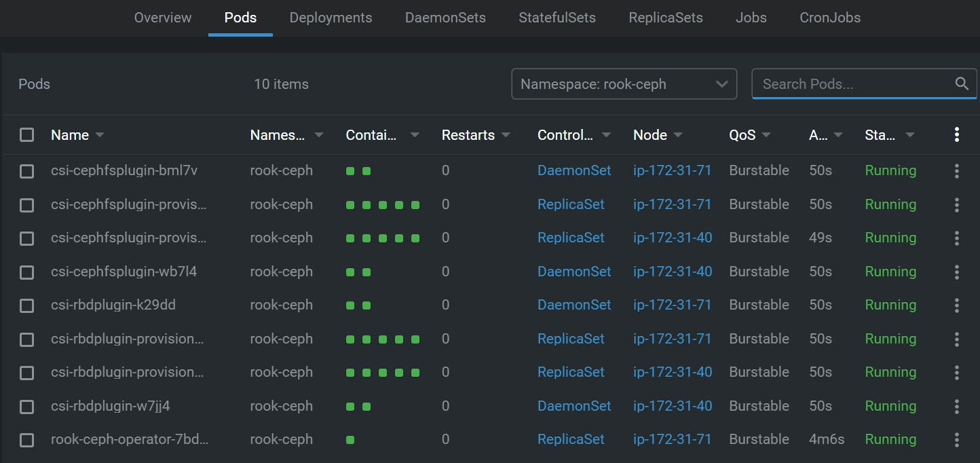The height and width of the screenshot is (463, 980).
Task: Sort pods by Age column
Action: coord(825,135)
